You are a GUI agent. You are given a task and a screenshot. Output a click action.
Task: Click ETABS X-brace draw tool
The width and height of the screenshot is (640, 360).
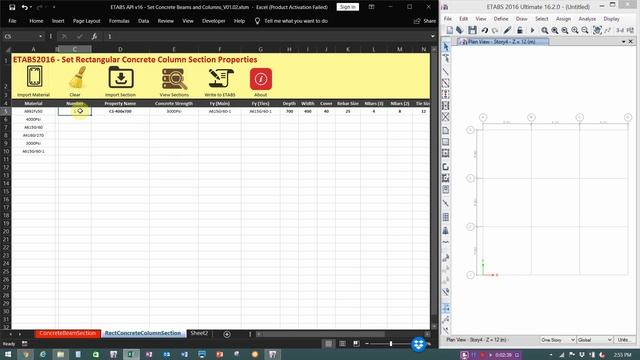tap(446, 117)
